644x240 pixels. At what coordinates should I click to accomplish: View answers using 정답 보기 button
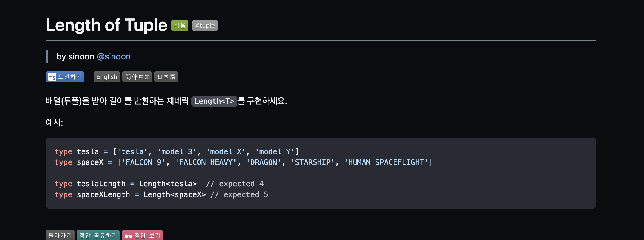tap(142, 235)
